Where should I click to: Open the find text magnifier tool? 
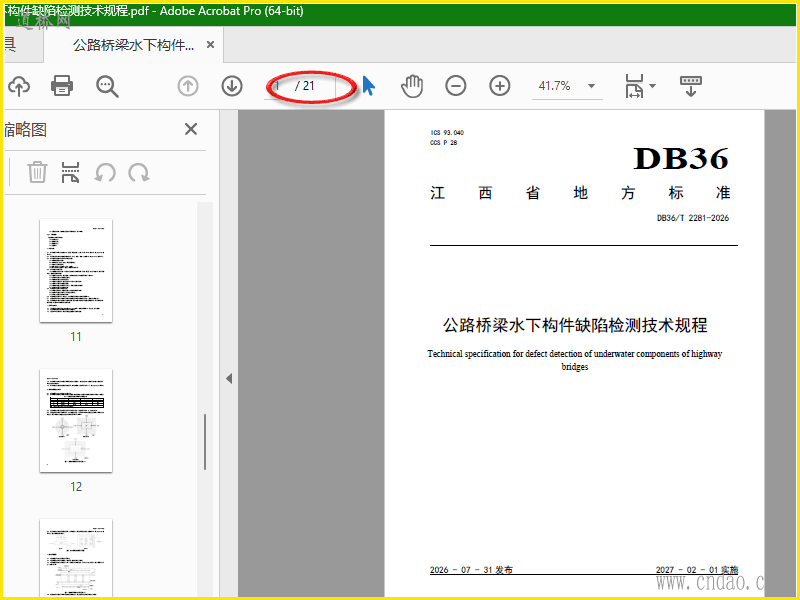pos(107,86)
